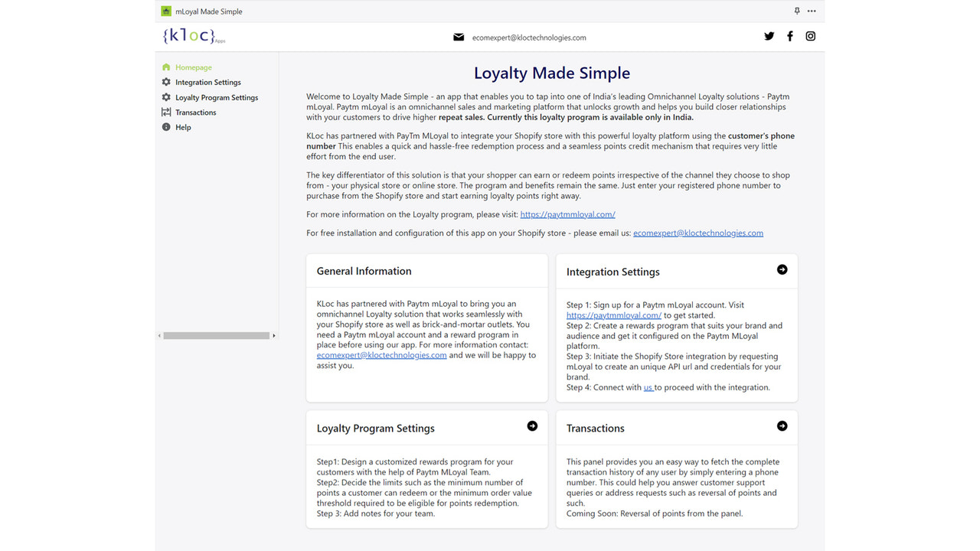
Task: Click the Integration Settings gear icon
Action: pos(165,82)
